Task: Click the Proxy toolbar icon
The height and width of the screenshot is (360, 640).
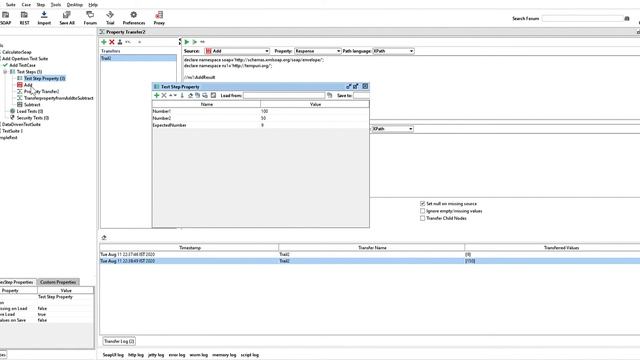Action: (159, 15)
